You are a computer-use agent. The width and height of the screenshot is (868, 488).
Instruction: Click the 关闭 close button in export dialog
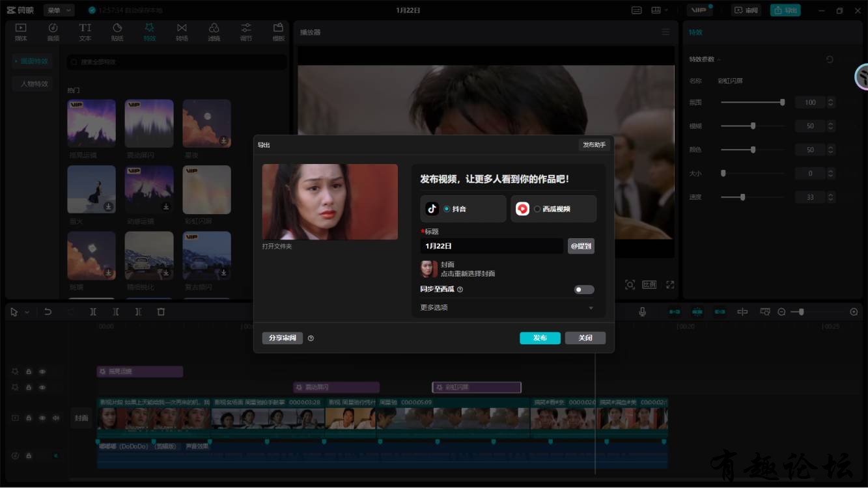(585, 338)
